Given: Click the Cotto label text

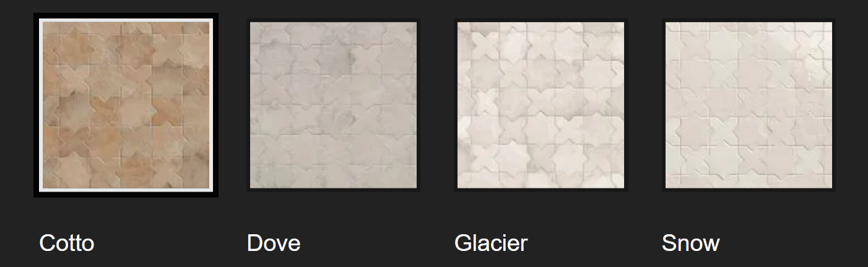Looking at the screenshot, I should pos(67,243).
